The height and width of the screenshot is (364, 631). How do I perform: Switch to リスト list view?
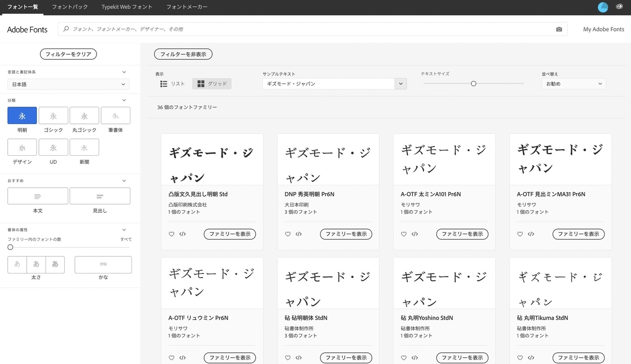pos(172,84)
